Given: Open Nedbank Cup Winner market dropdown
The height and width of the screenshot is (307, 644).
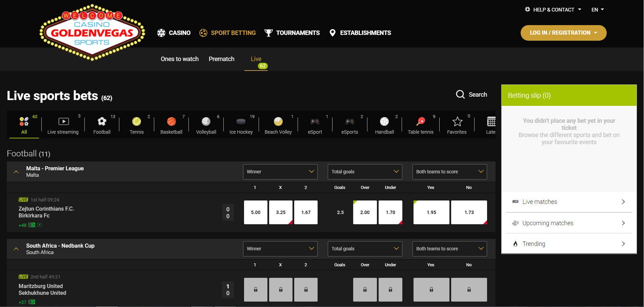Looking at the screenshot, I should coord(280,249).
